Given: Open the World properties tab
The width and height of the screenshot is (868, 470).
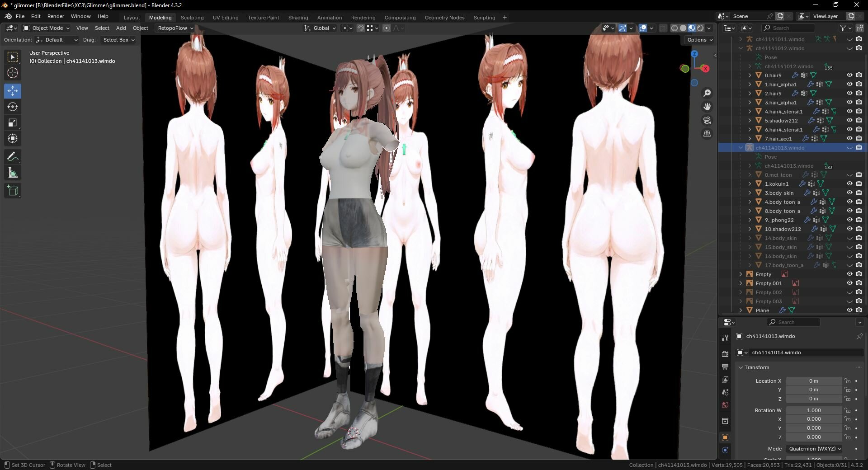Looking at the screenshot, I should (x=725, y=404).
